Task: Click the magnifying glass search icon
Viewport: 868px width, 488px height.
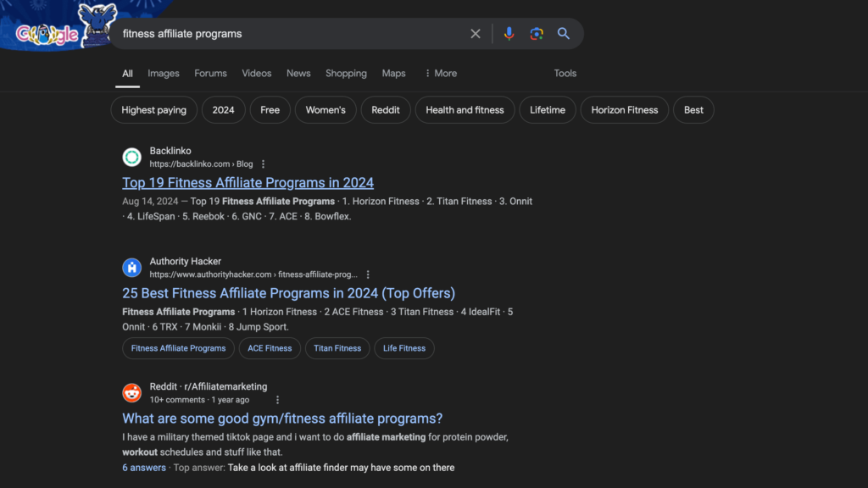Action: point(564,34)
